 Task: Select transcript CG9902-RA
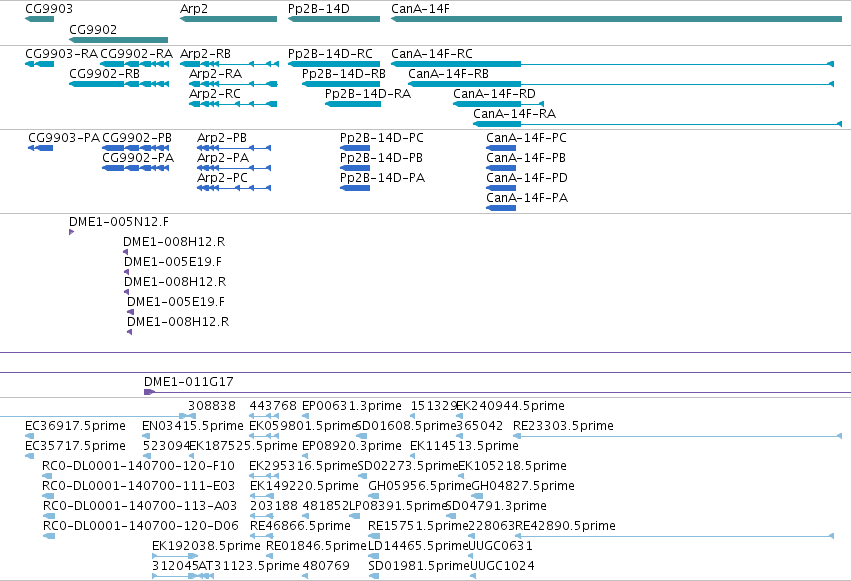[135, 64]
